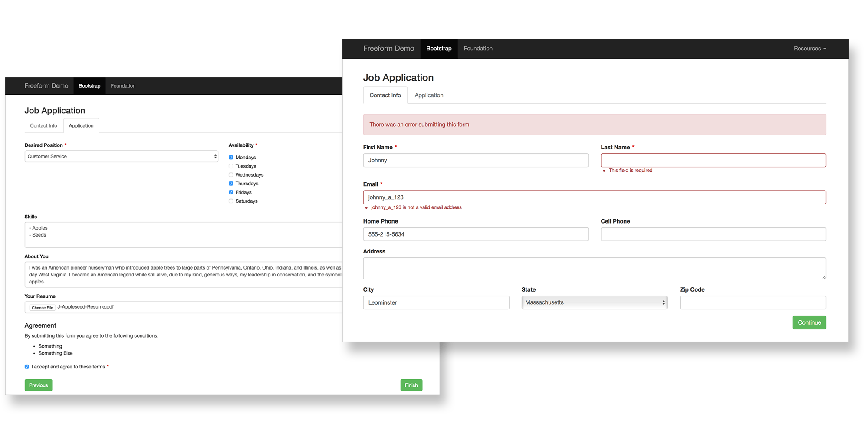Image resolution: width=868 pixels, height=434 pixels.
Task: Click the Address resize handle corner
Action: [824, 277]
